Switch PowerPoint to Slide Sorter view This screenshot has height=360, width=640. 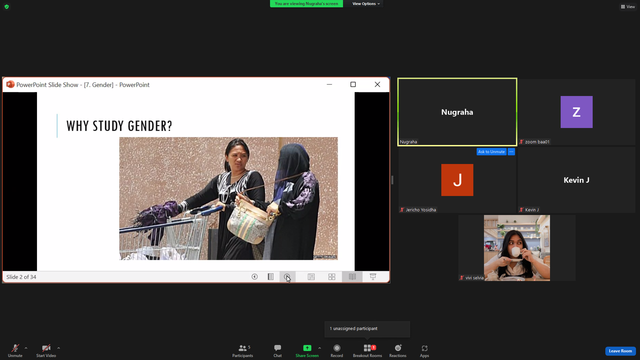(332, 277)
